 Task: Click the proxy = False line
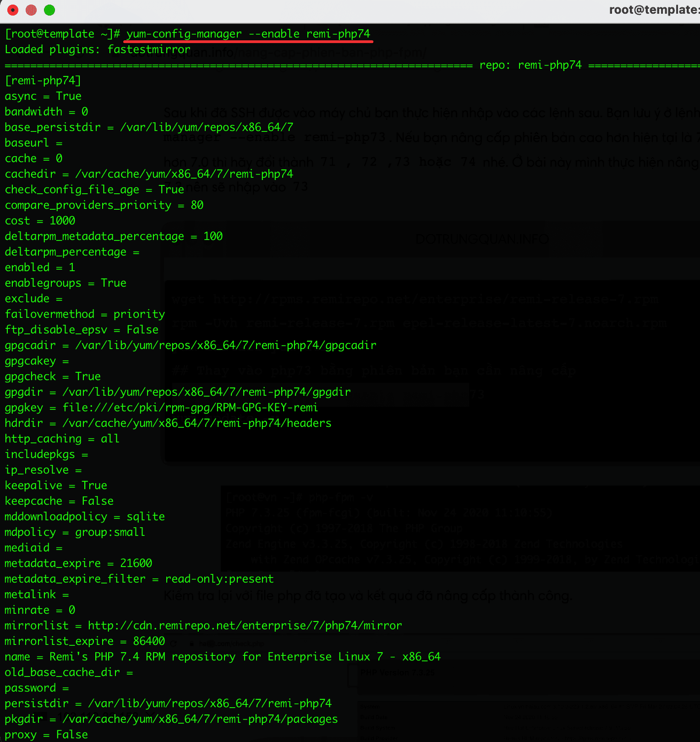click(x=46, y=735)
